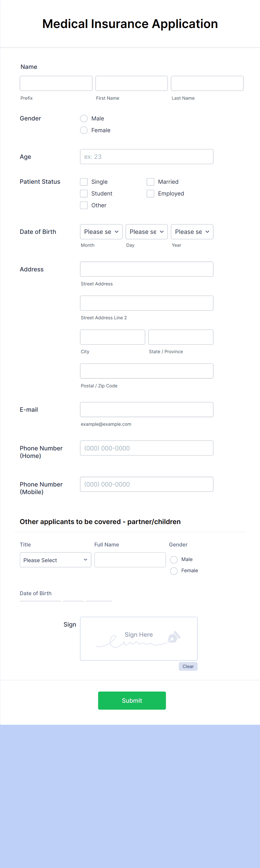
Task: Click inside the Age input field
Action: click(x=146, y=156)
